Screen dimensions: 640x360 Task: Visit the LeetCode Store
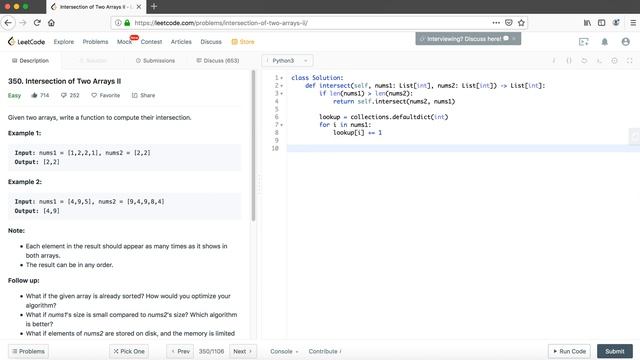pos(243,42)
